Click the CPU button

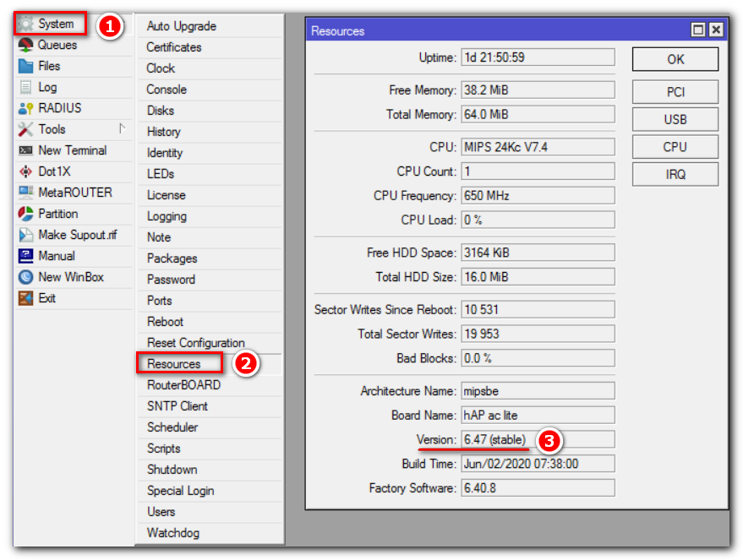[675, 147]
